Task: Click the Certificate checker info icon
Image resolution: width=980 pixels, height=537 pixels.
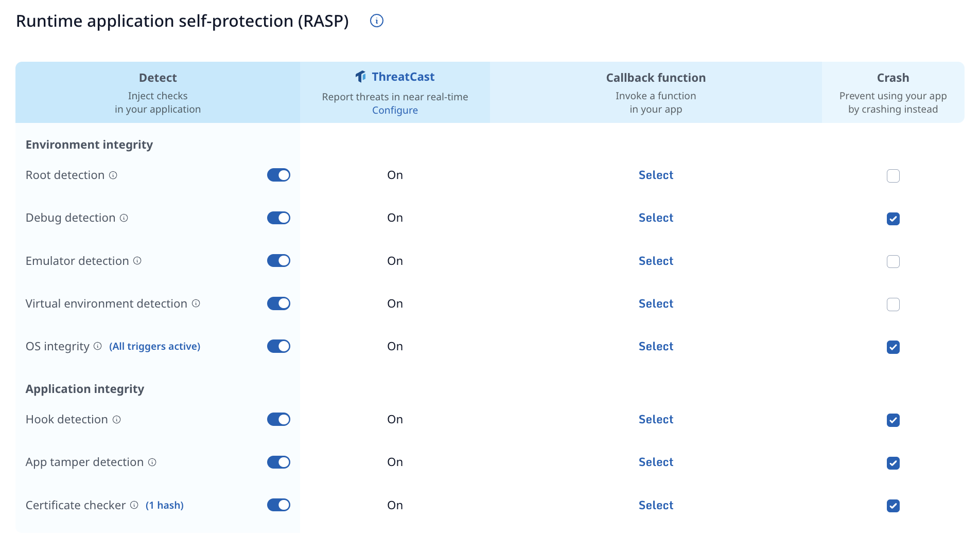Action: pos(134,505)
